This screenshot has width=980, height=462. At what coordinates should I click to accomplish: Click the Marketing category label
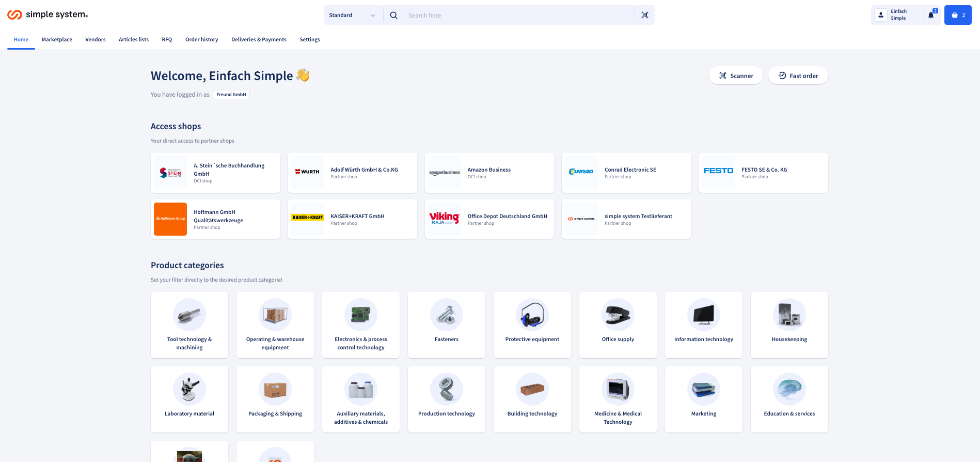tap(704, 414)
